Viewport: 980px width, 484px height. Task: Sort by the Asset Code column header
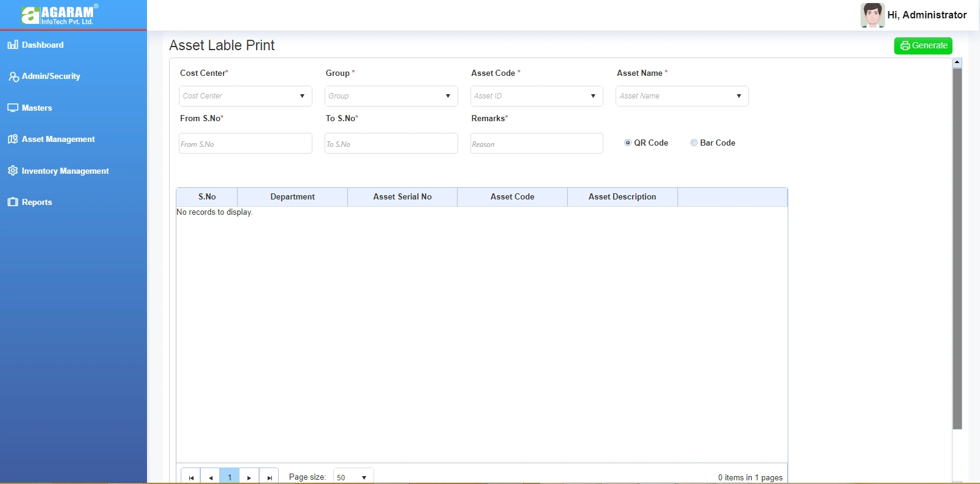[513, 197]
